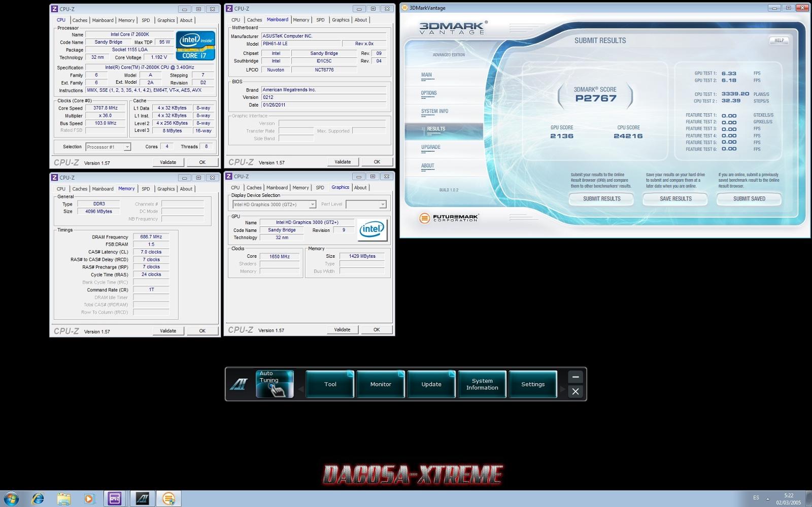Viewport: 812px width, 507px height.
Task: Click the CAS# Latency 7.0 clocks value
Action: pyautogui.click(x=151, y=252)
